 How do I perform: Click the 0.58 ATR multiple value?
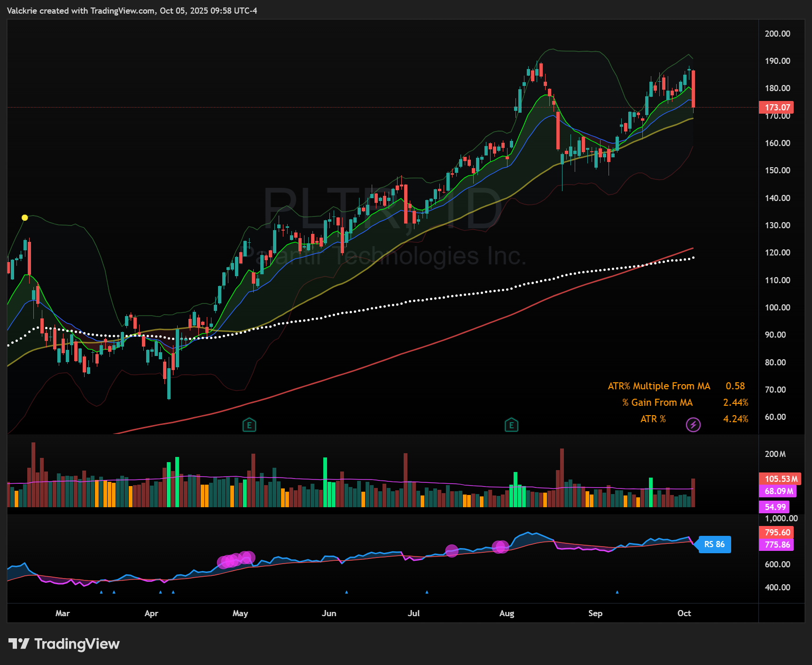tap(735, 386)
